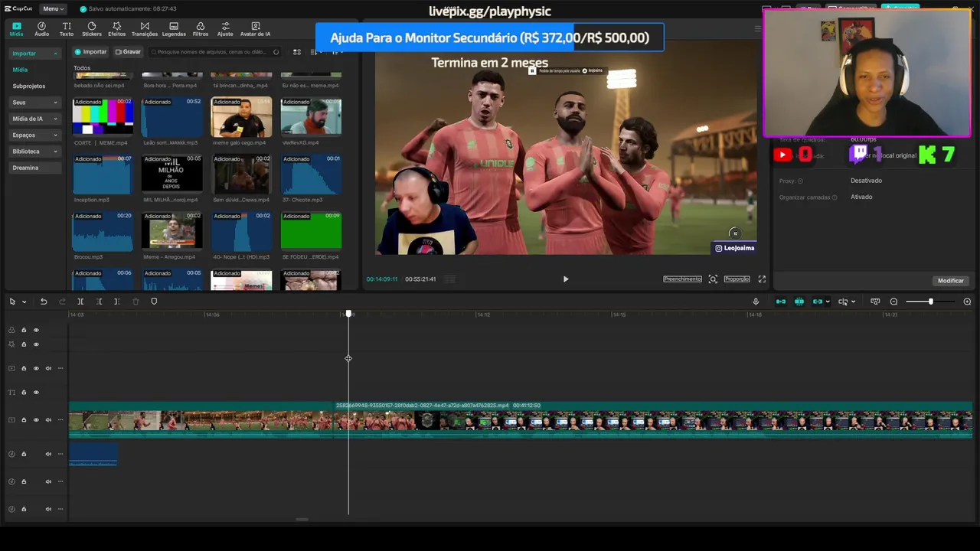This screenshot has height=551, width=980.
Task: Switch to the Áudio tab
Action: click(41, 29)
